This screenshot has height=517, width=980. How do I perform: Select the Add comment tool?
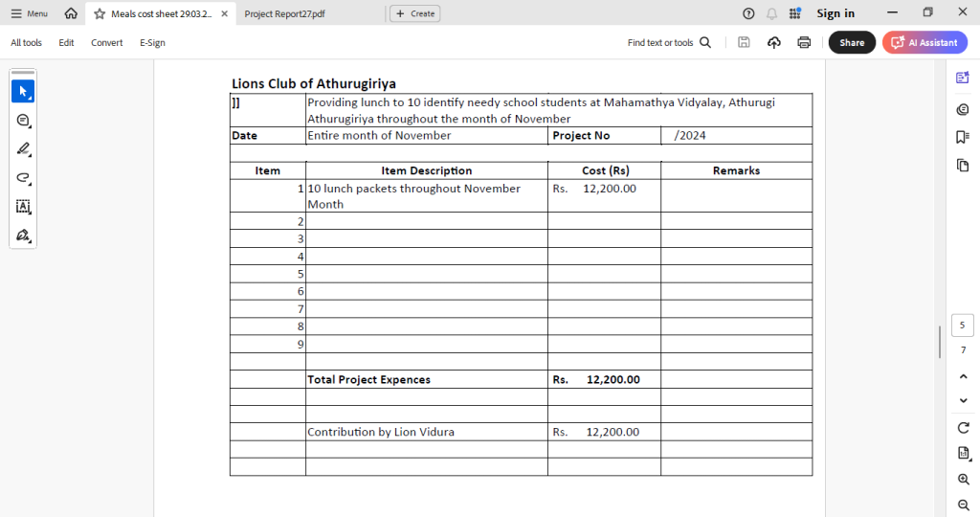(23, 120)
